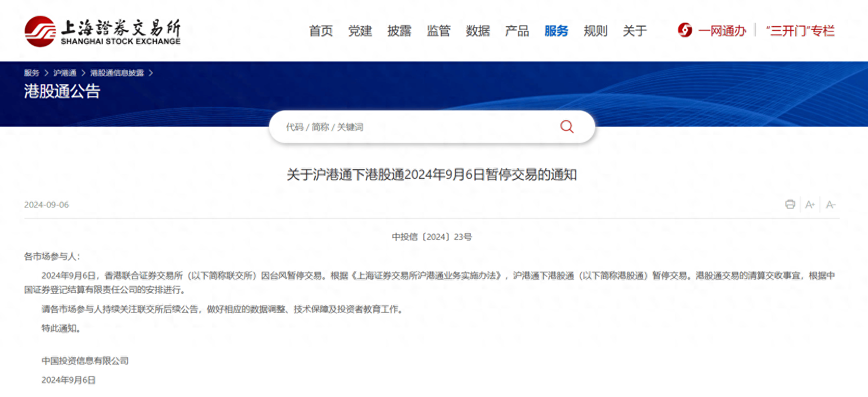Screen dimensions: 868x397
Task: Open the 首页 menu item
Action: pyautogui.click(x=321, y=31)
